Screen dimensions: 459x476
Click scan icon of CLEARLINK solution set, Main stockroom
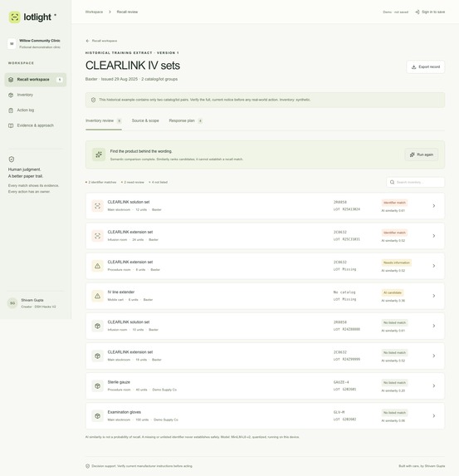pyautogui.click(x=97, y=206)
